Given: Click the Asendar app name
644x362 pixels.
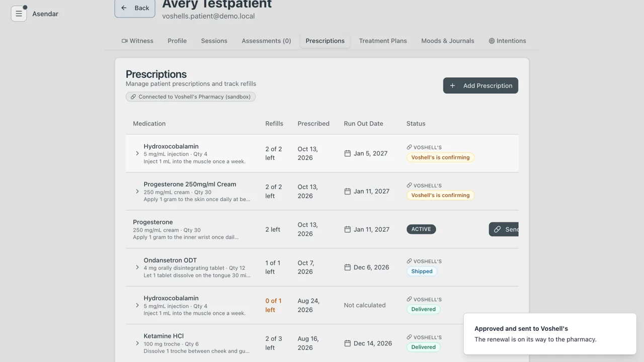Looking at the screenshot, I should [45, 14].
